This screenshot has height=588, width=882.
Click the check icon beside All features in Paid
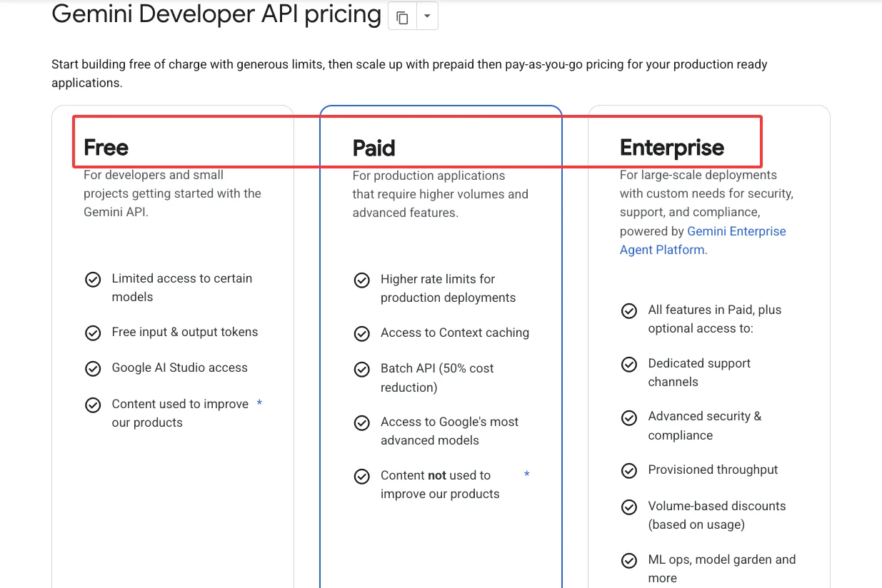[629, 310]
